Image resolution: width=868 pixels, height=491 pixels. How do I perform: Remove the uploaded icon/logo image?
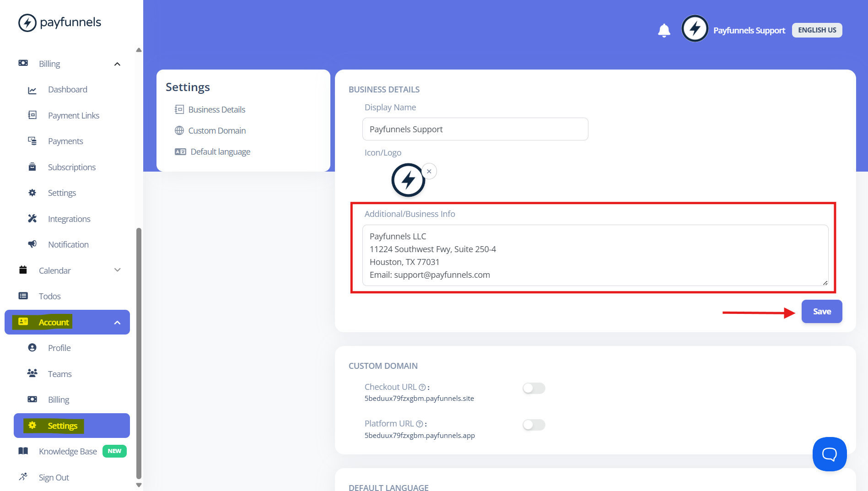click(x=429, y=172)
